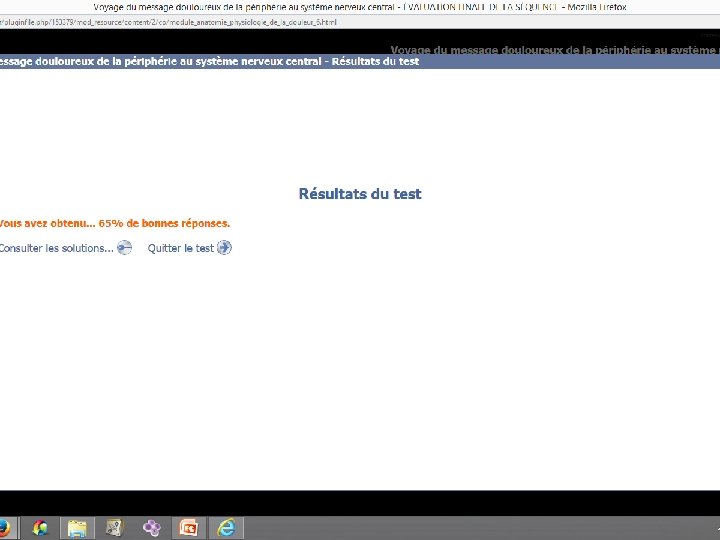The width and height of the screenshot is (720, 540).
Task: Click the 65% de bonnes réponses text
Action: (x=164, y=224)
